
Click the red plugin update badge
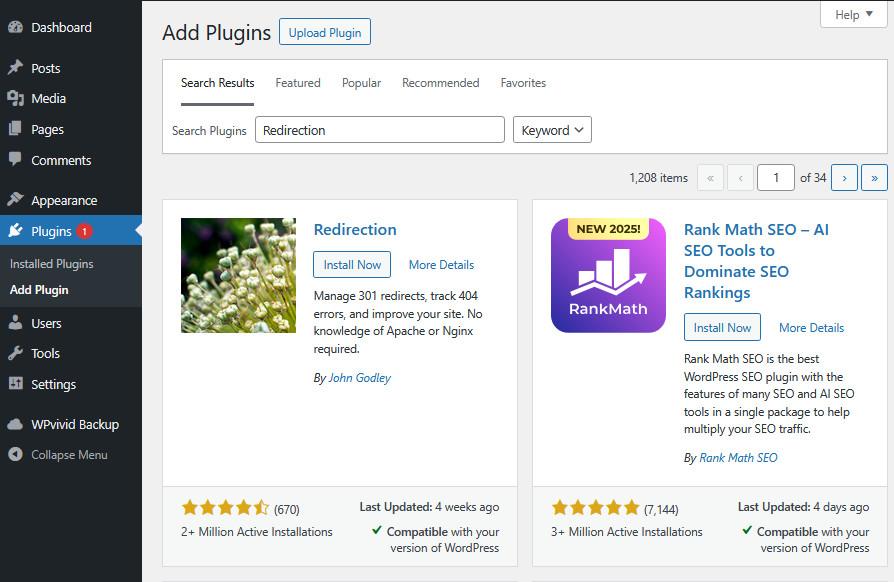[84, 231]
